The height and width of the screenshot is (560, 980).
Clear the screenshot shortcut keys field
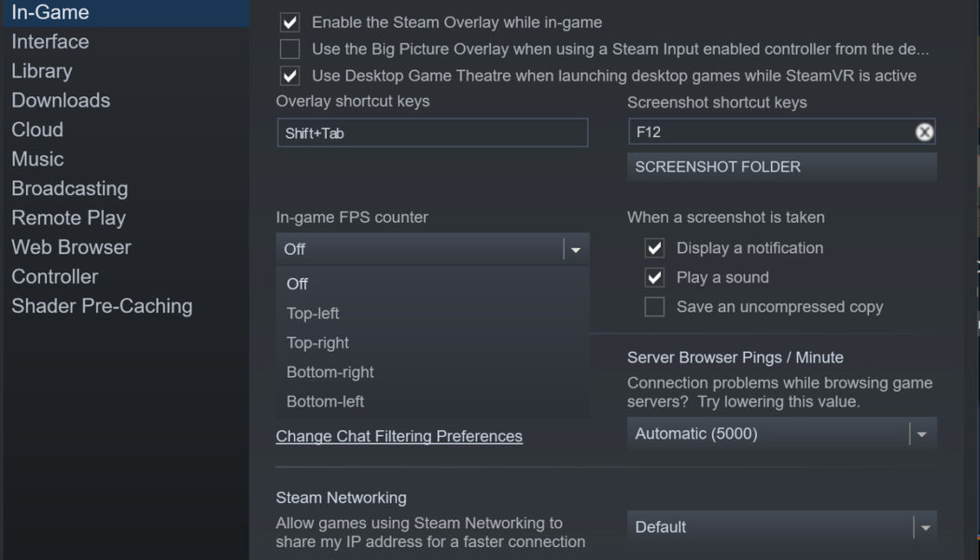click(x=923, y=132)
